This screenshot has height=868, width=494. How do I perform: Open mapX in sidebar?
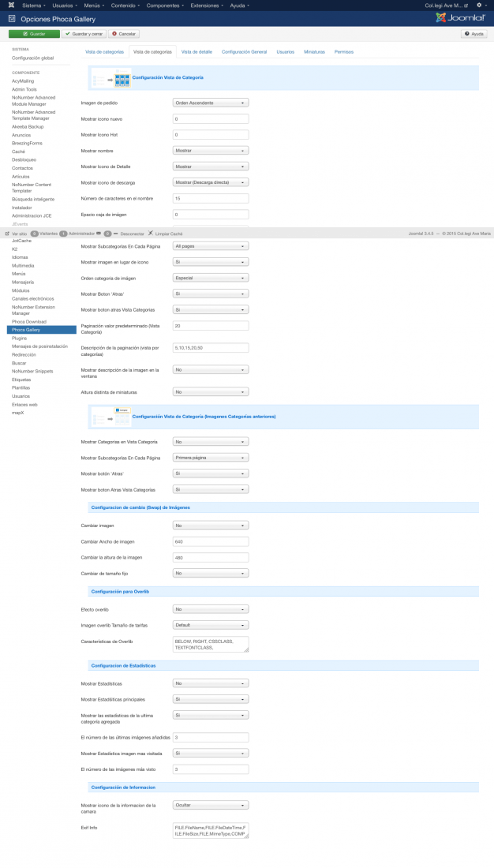tap(17, 413)
